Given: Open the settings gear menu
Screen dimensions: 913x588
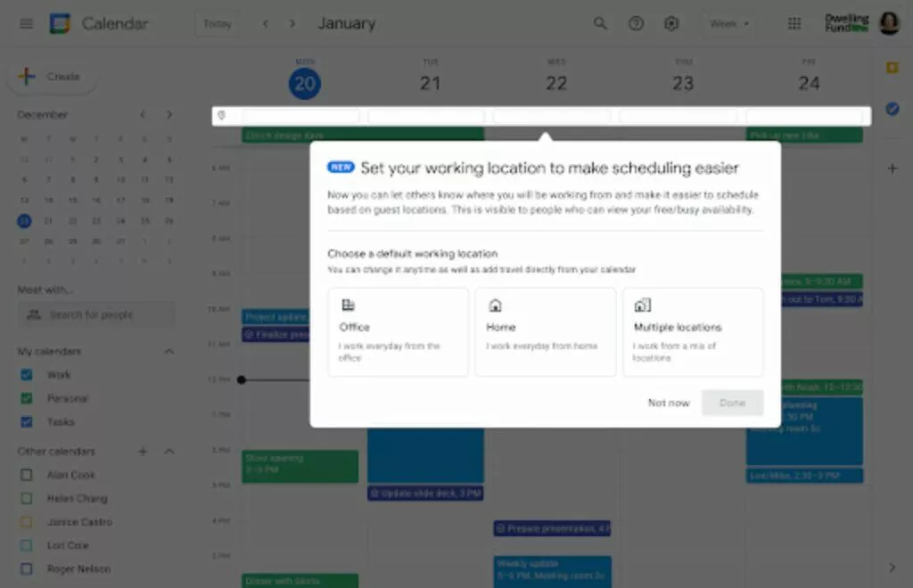Looking at the screenshot, I should (671, 24).
